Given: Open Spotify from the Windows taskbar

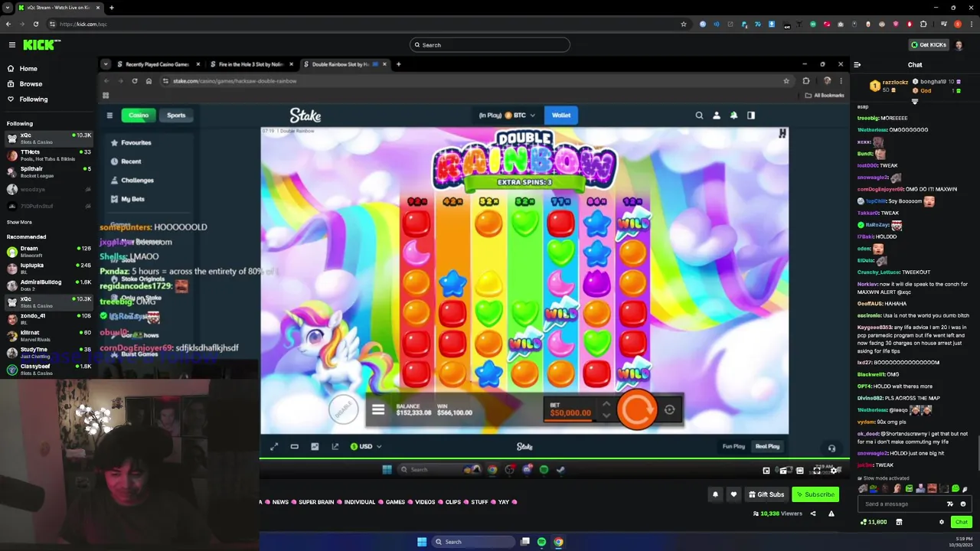Looking at the screenshot, I should point(541,542).
